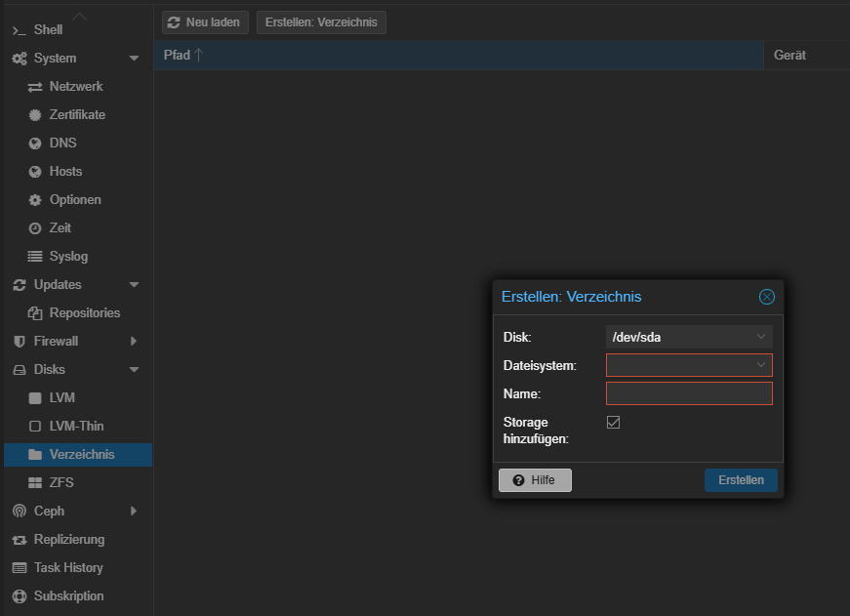This screenshot has width=850, height=616.
Task: Click the DNS globe icon
Action: pyautogui.click(x=35, y=144)
